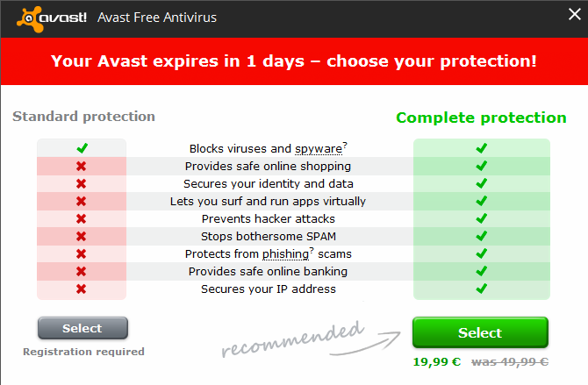The image size is (588, 385).
Task: Click the 19,99 € price text
Action: [x=436, y=361]
